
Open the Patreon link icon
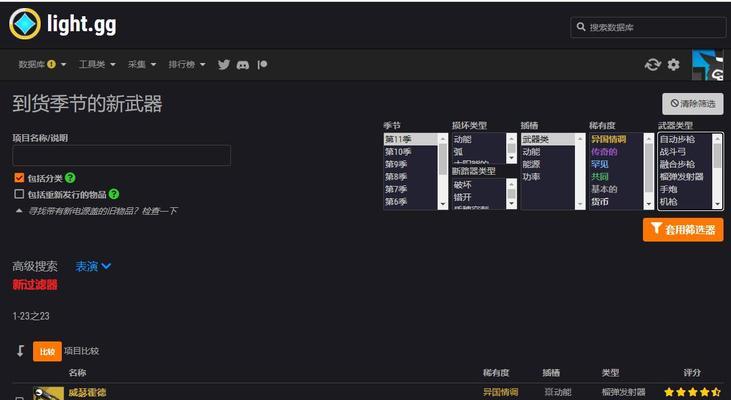click(x=262, y=65)
